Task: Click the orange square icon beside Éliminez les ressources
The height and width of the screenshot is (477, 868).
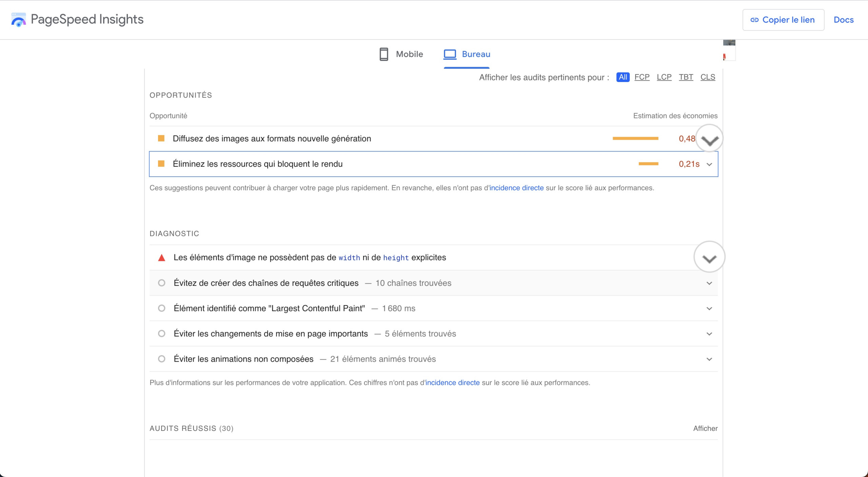Action: point(161,164)
